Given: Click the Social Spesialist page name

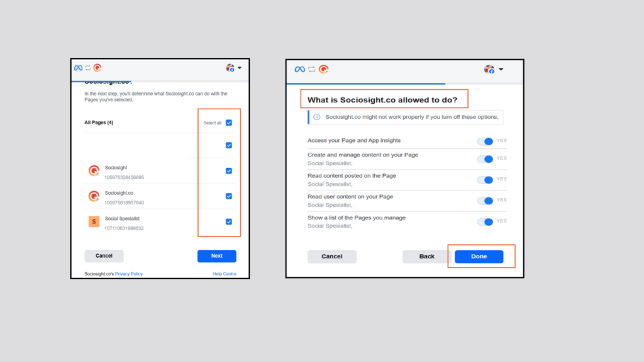Looking at the screenshot, I should [x=122, y=218].
